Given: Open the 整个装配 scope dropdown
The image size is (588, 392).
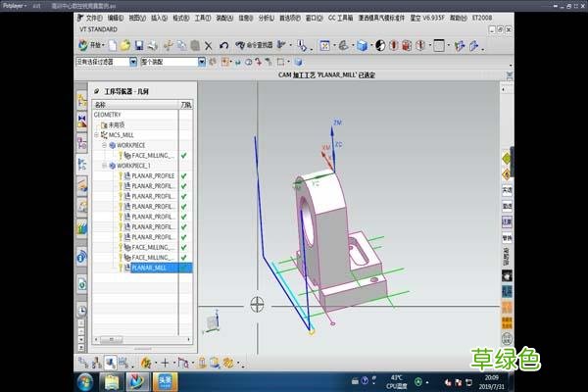Looking at the screenshot, I should [202, 62].
